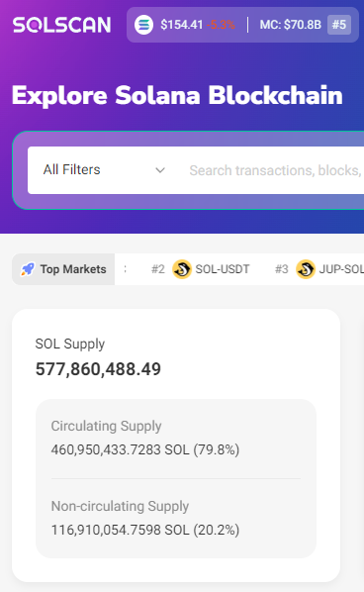Click the Top Markets rocket icon
364x592 pixels.
(x=27, y=269)
